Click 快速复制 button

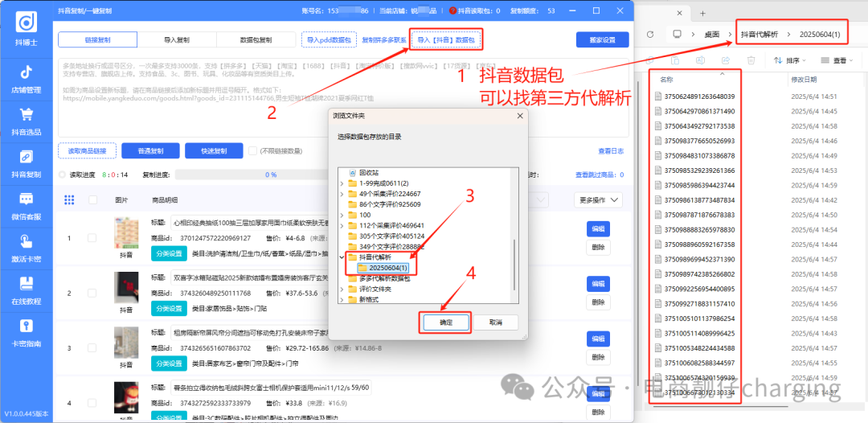coord(214,150)
